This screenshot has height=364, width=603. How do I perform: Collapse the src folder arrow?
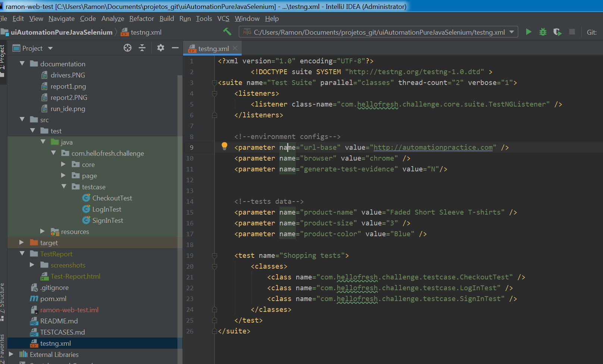pos(22,120)
